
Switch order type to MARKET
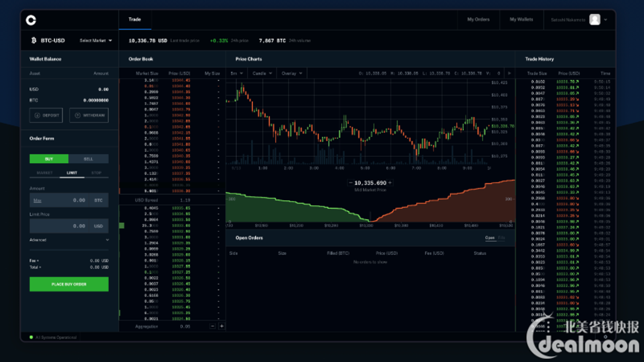click(44, 173)
